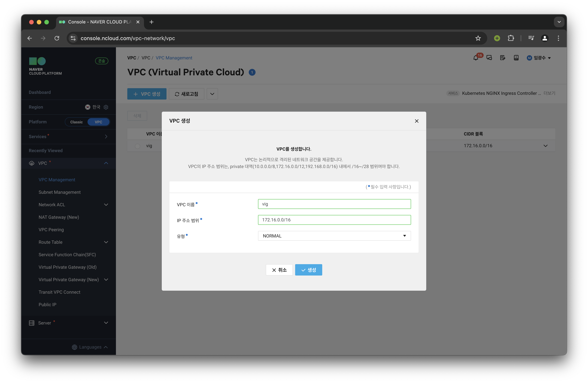Expand the Server sidebar section
This screenshot has height=383, width=588.
pos(106,323)
